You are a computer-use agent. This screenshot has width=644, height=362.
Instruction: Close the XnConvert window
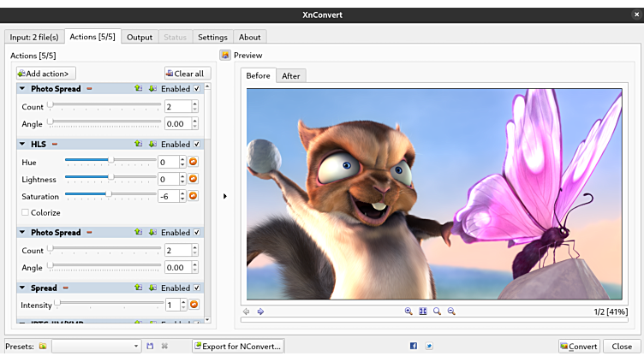point(636,15)
